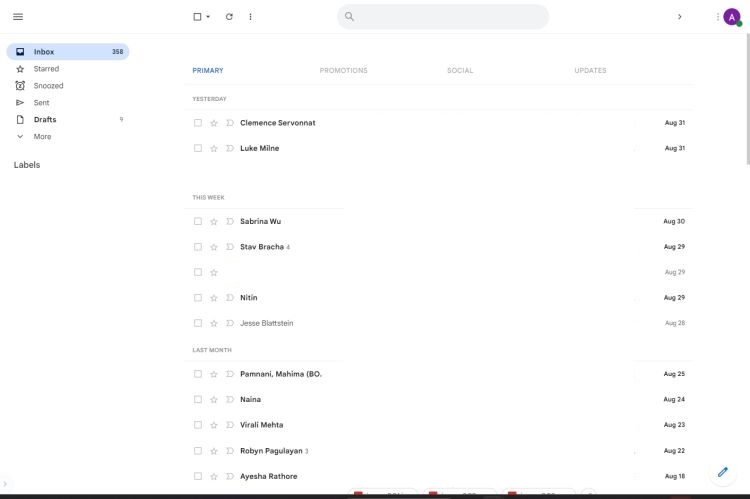Click the search magnifier icon
Image resolution: width=750 pixels, height=499 pixels.
(x=350, y=16)
